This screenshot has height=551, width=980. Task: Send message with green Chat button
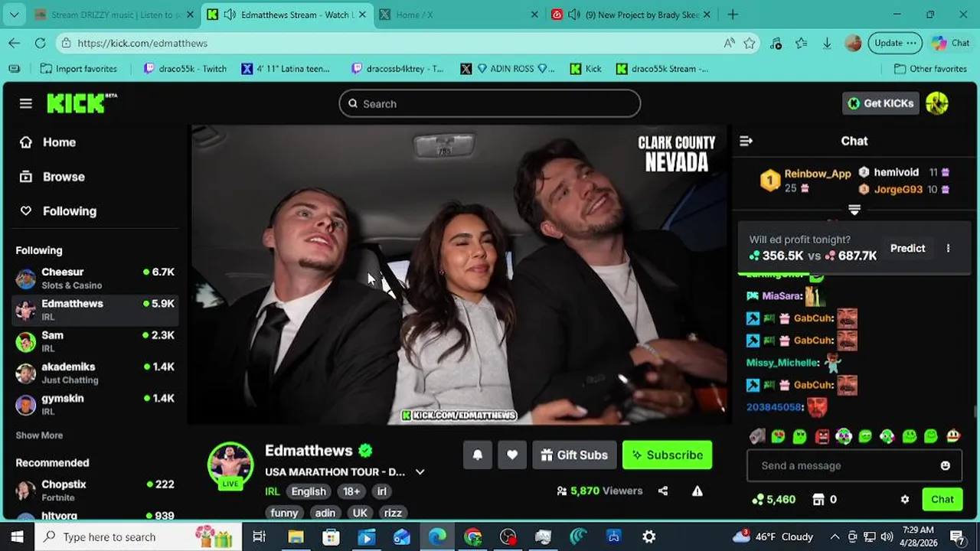(942, 499)
